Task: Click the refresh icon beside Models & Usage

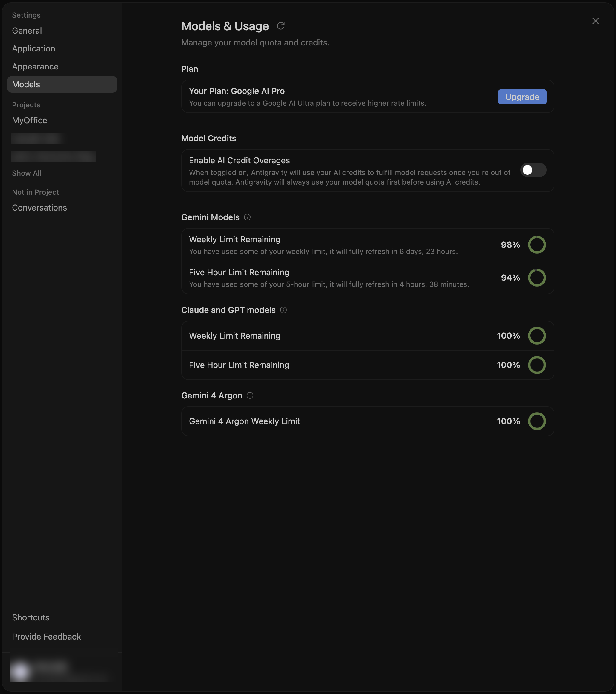Action: (x=281, y=26)
